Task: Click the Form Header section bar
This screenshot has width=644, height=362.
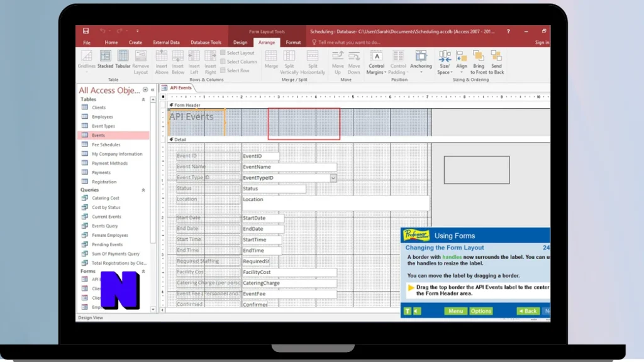Action: pos(358,105)
